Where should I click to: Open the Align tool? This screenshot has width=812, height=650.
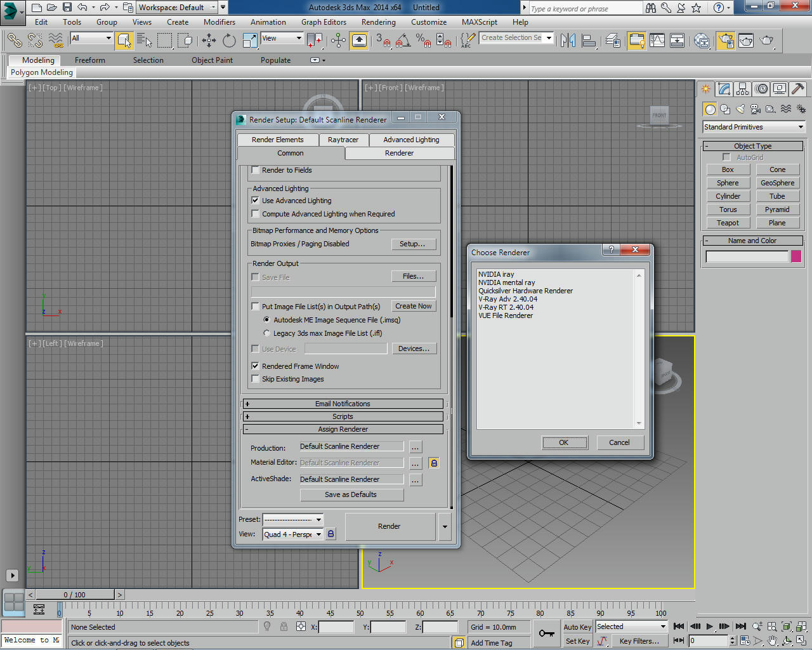589,41
